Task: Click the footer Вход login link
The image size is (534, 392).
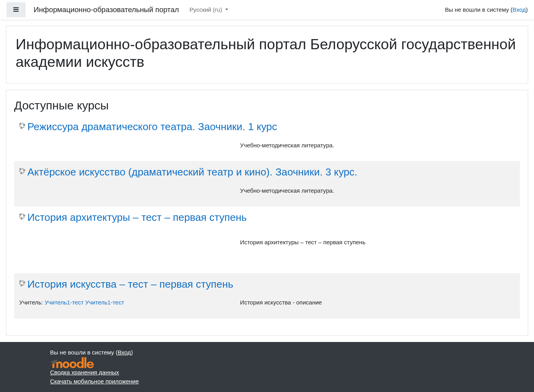Action: point(124,353)
